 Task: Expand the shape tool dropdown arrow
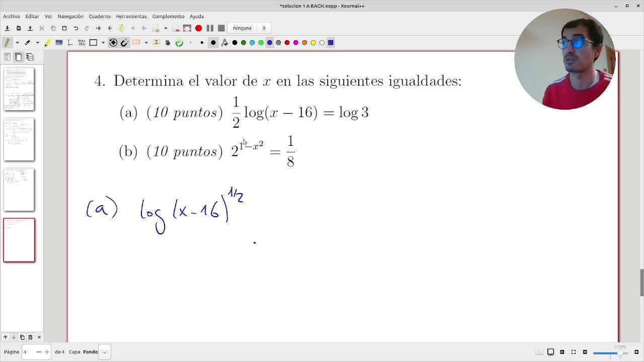tap(103, 43)
